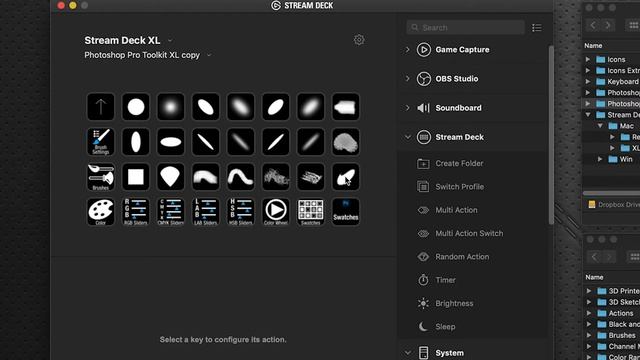Select the splatter texture brush key
Viewport: 640px width, 360px height.
pyautogui.click(x=276, y=177)
